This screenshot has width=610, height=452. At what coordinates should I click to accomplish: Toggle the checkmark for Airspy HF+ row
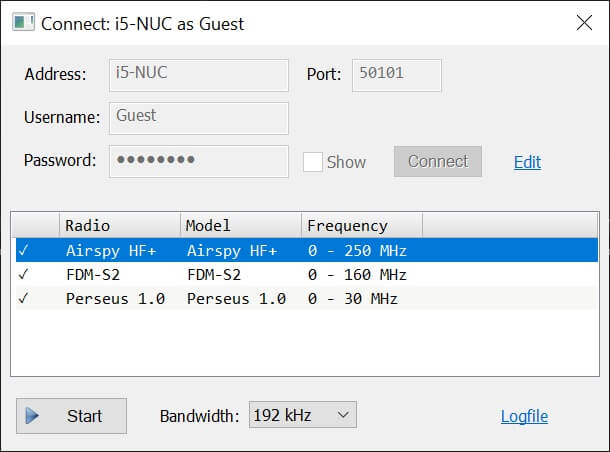point(23,250)
